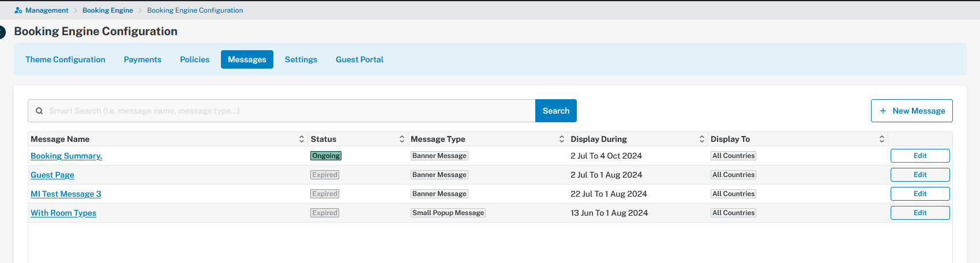Viewport: 980px width, 263px height.
Task: Sort by Display To column arrows
Action: 882,139
